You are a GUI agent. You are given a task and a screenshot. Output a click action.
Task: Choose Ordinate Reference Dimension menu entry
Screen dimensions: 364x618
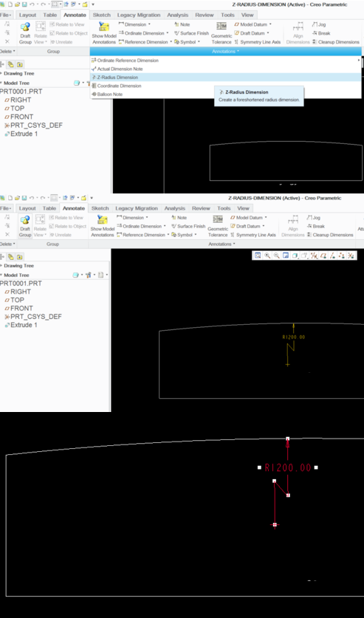pyautogui.click(x=125, y=61)
